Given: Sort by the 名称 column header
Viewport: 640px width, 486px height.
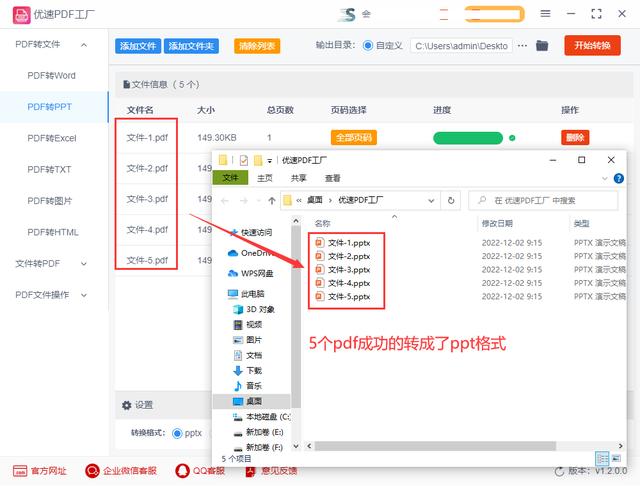Looking at the screenshot, I should (322, 224).
